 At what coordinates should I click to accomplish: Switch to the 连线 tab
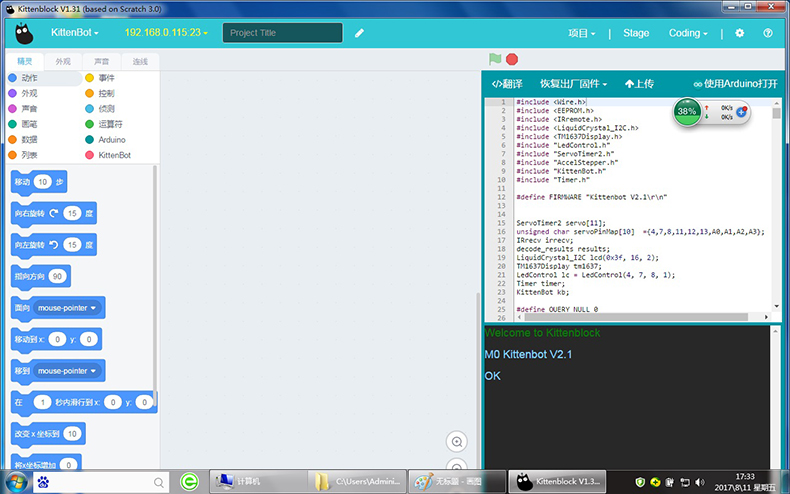pos(140,62)
